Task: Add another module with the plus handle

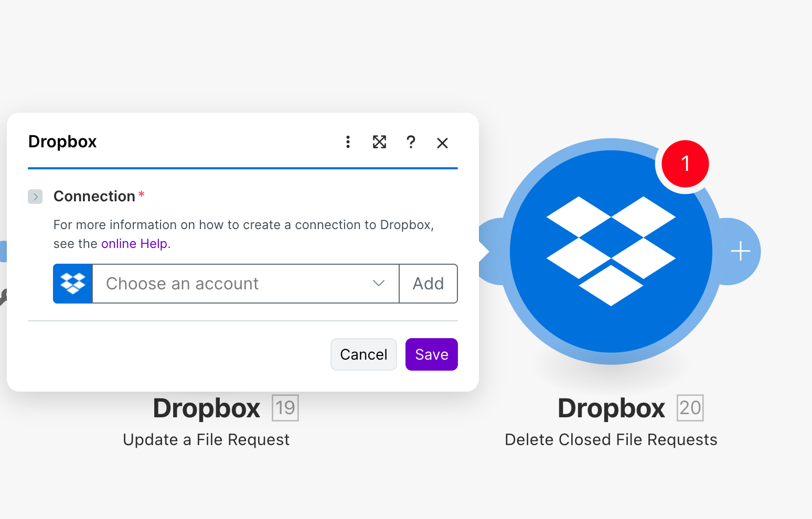Action: pyautogui.click(x=740, y=251)
